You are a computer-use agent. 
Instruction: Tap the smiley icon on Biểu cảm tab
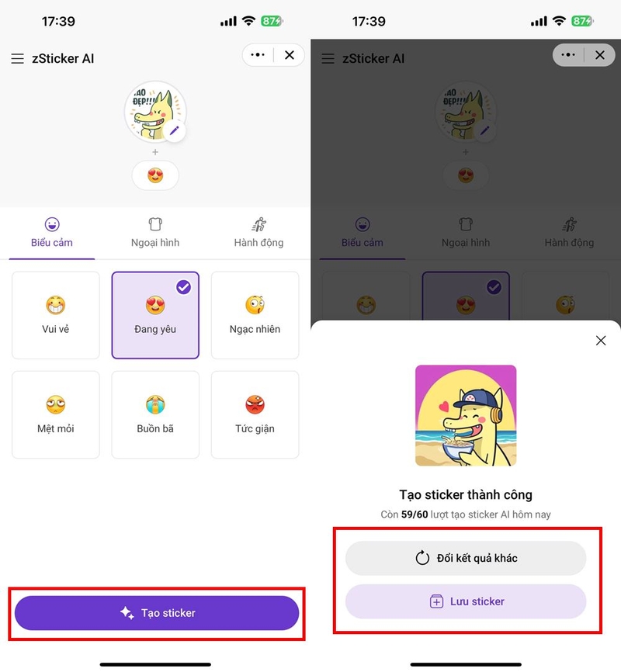tap(51, 225)
